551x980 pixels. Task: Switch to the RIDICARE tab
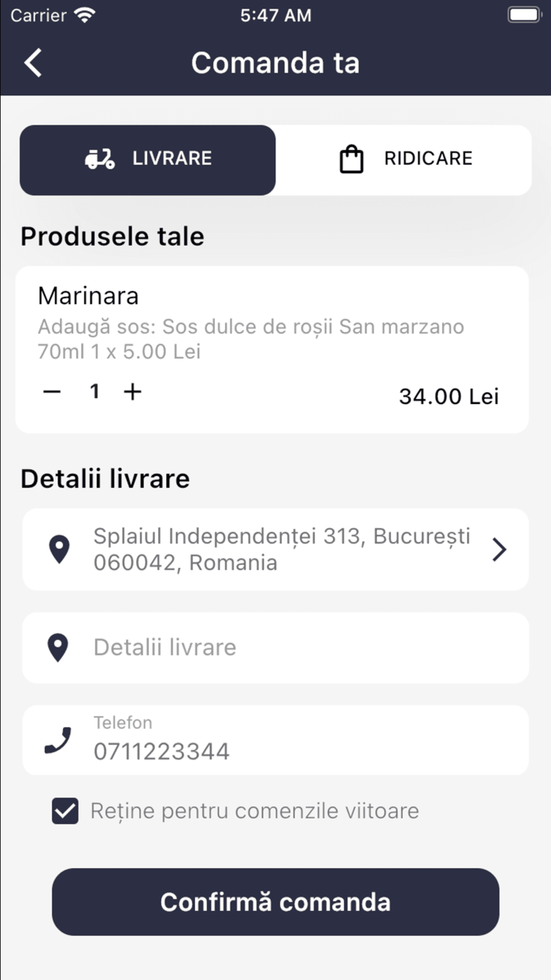pos(405,160)
